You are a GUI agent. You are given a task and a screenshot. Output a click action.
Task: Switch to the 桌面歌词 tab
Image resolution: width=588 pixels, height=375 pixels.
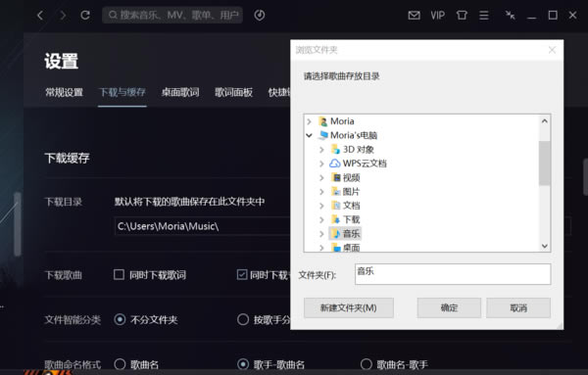click(180, 92)
